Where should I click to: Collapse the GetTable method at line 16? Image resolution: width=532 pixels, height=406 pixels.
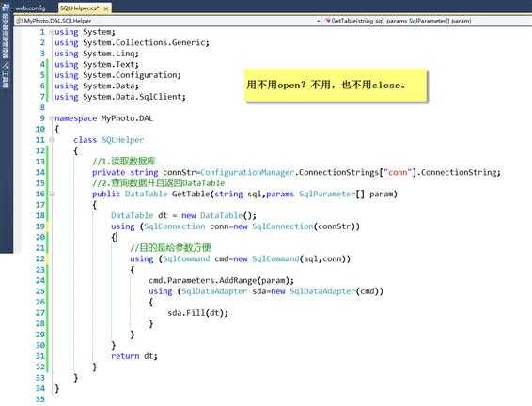coord(52,194)
